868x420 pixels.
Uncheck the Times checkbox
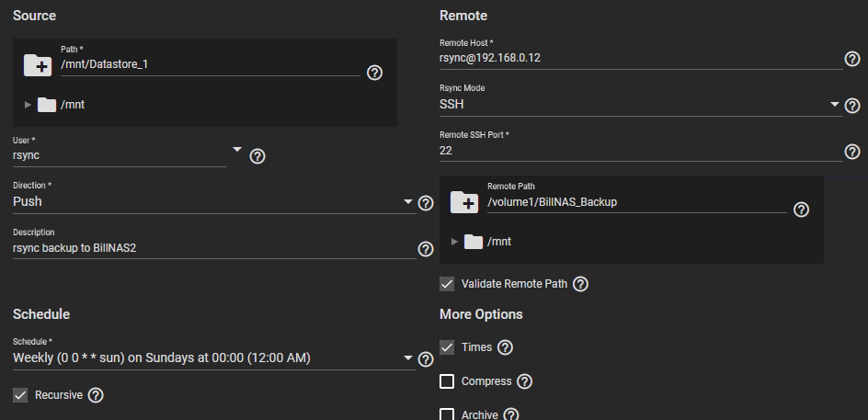click(447, 347)
